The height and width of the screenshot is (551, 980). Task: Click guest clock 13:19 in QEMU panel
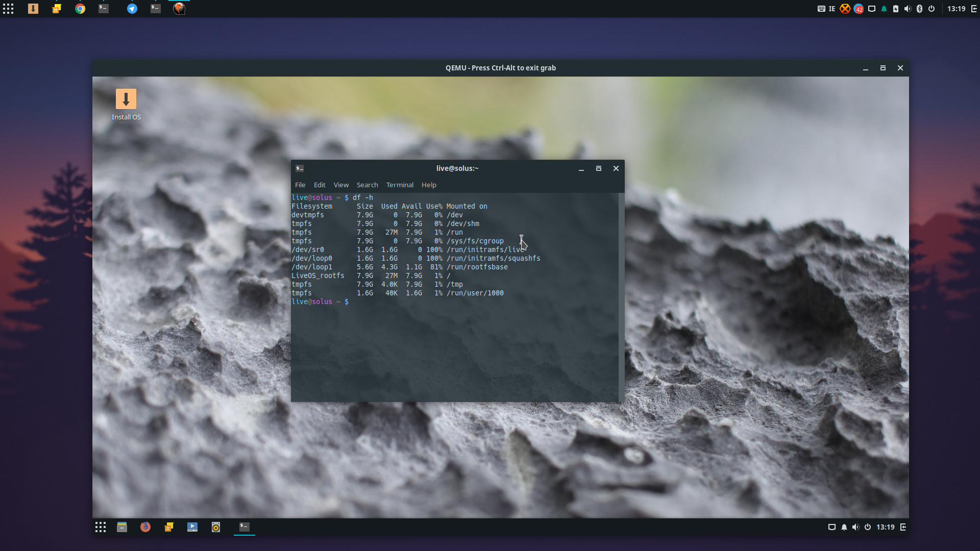[886, 527]
